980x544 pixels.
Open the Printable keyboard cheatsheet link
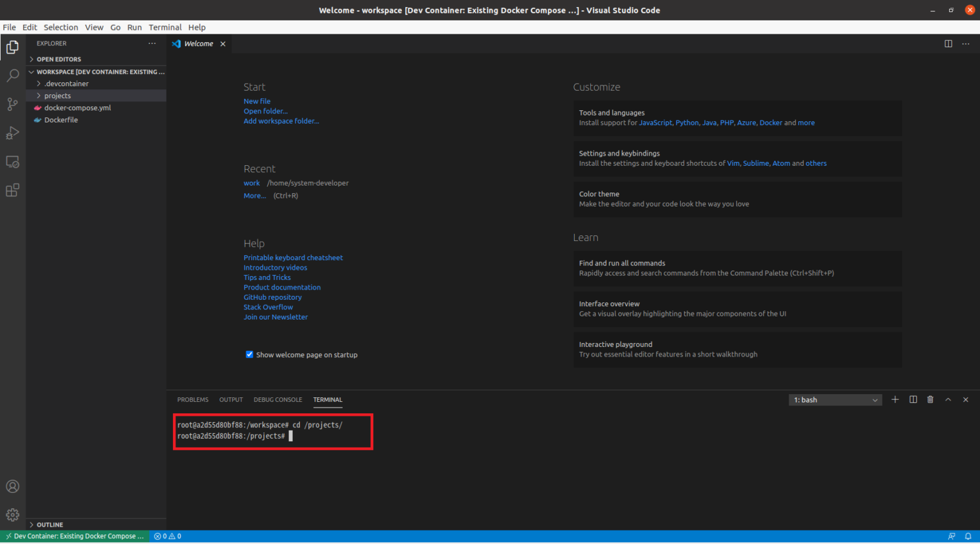[x=293, y=257]
